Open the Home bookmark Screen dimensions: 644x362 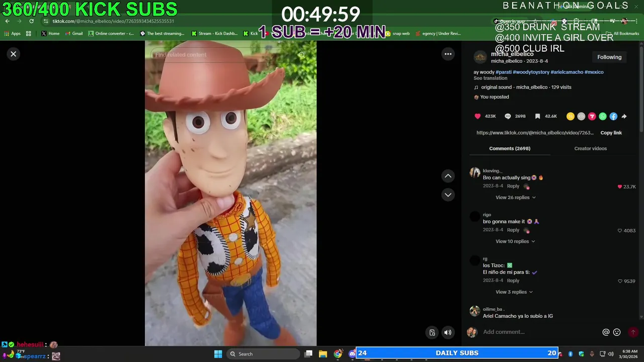tap(50, 34)
